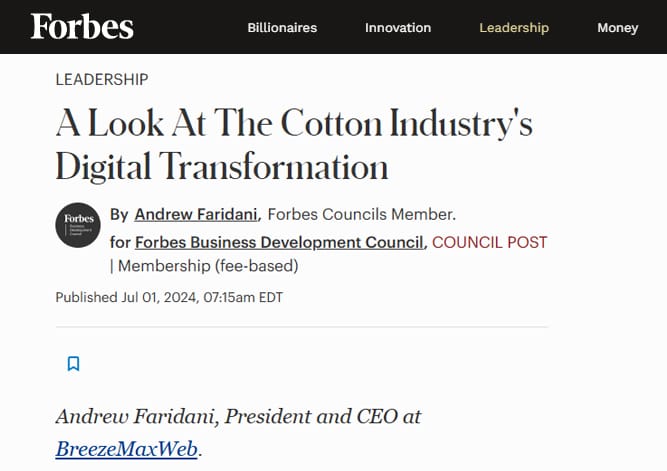Open the Money menu
Image resolution: width=667 pixels, height=471 pixels.
click(x=617, y=28)
